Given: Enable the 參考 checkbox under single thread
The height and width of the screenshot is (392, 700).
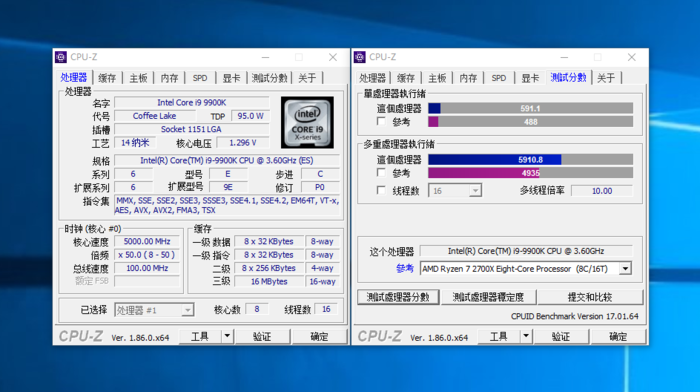Looking at the screenshot, I should pyautogui.click(x=381, y=121).
